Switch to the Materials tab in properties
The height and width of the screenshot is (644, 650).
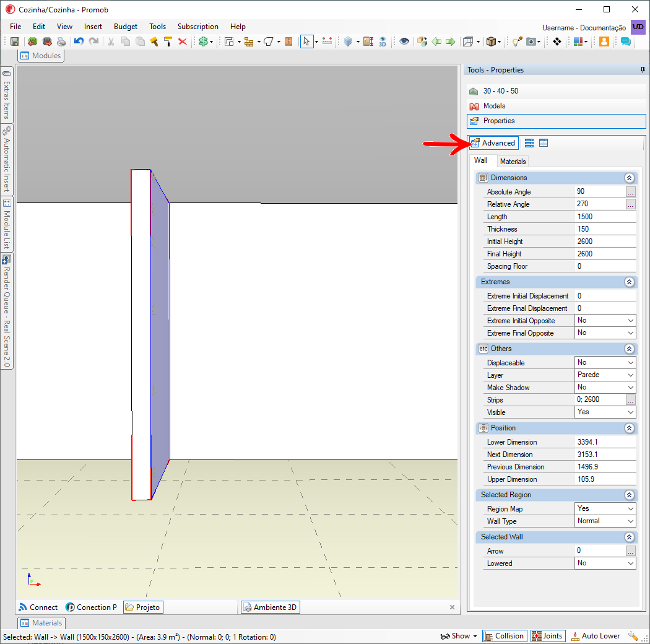pos(513,162)
